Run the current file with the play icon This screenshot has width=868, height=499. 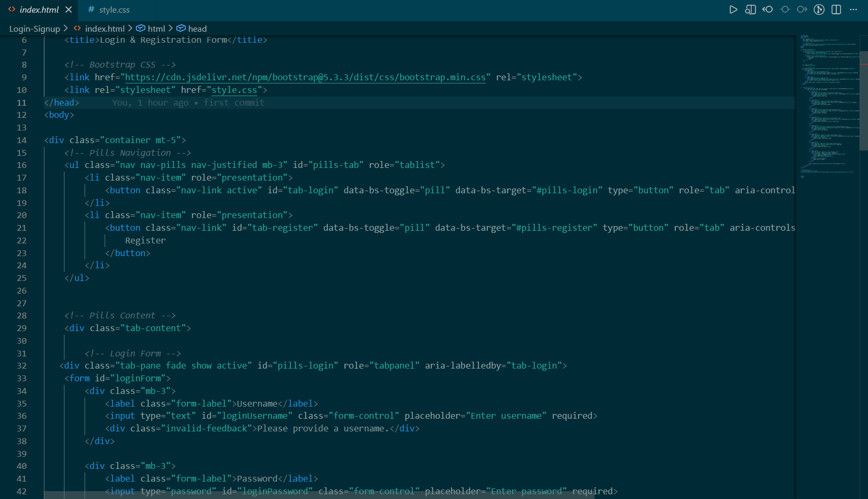point(733,9)
